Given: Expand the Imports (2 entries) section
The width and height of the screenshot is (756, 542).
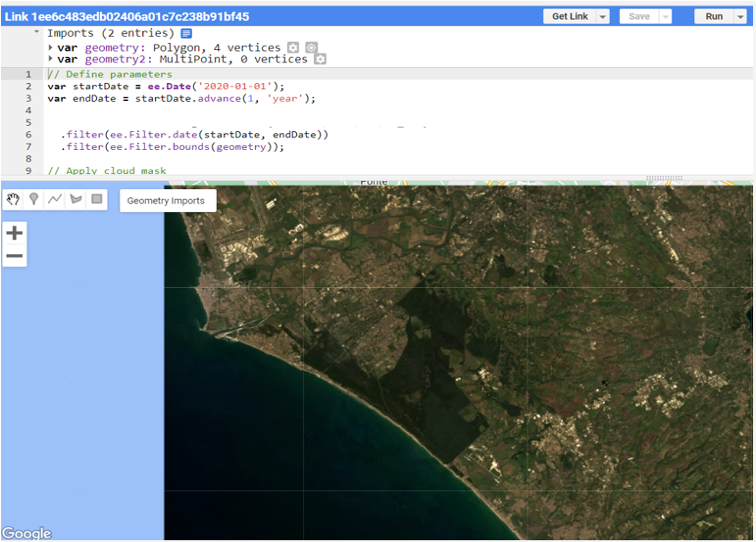Looking at the screenshot, I should click(x=38, y=33).
